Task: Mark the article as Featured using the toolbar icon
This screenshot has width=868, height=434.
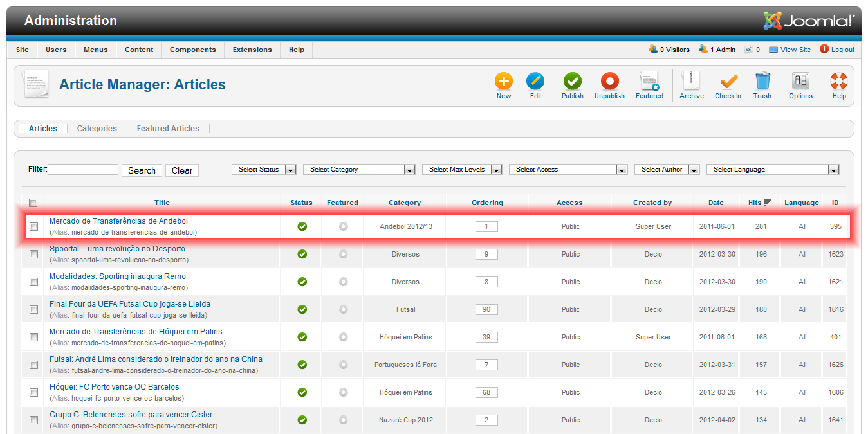Action: (649, 82)
